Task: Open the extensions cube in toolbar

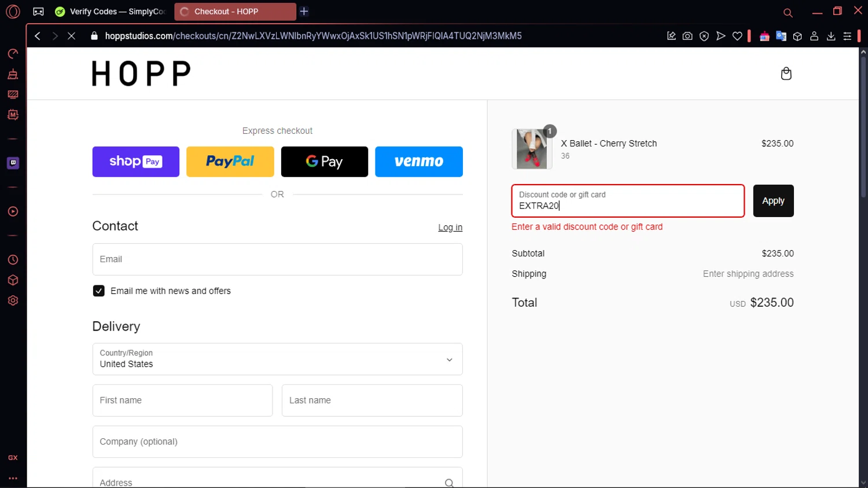Action: [797, 36]
